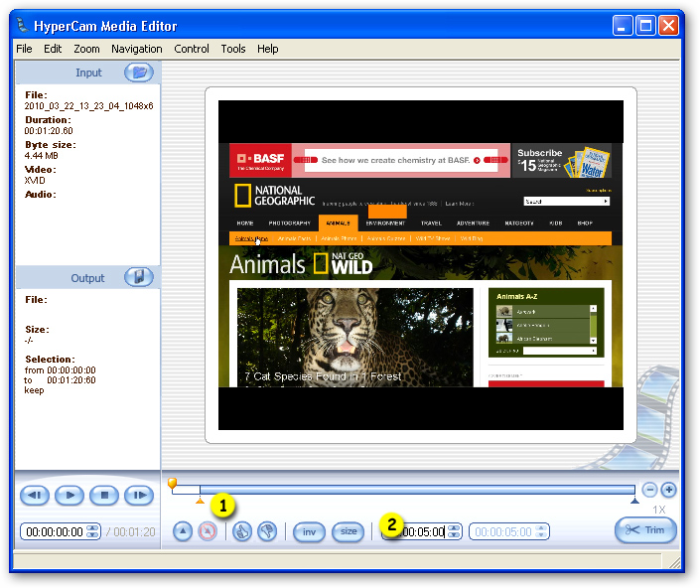Play the video
Image resolution: width=700 pixels, height=588 pixels.
pyautogui.click(x=70, y=496)
